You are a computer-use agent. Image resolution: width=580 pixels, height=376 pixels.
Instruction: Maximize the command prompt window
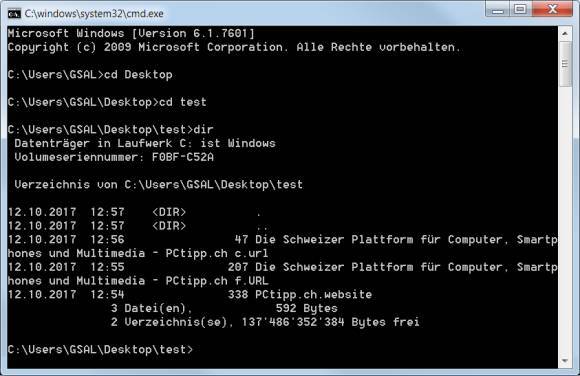(520, 9)
